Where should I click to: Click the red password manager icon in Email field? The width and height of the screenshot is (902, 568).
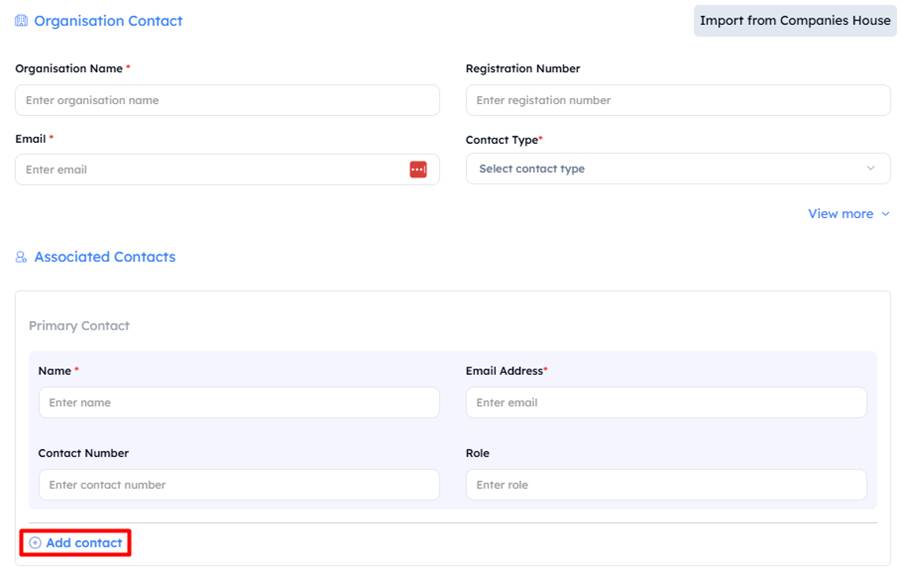tap(418, 170)
